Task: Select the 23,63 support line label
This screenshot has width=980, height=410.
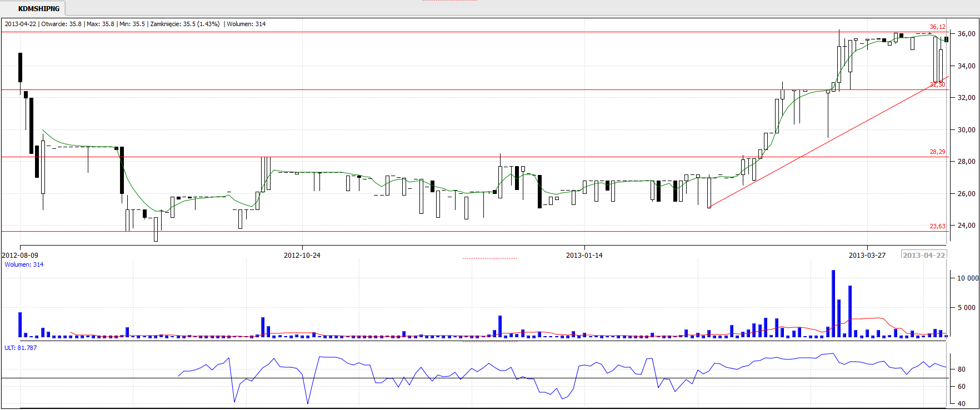Action: pyautogui.click(x=938, y=226)
